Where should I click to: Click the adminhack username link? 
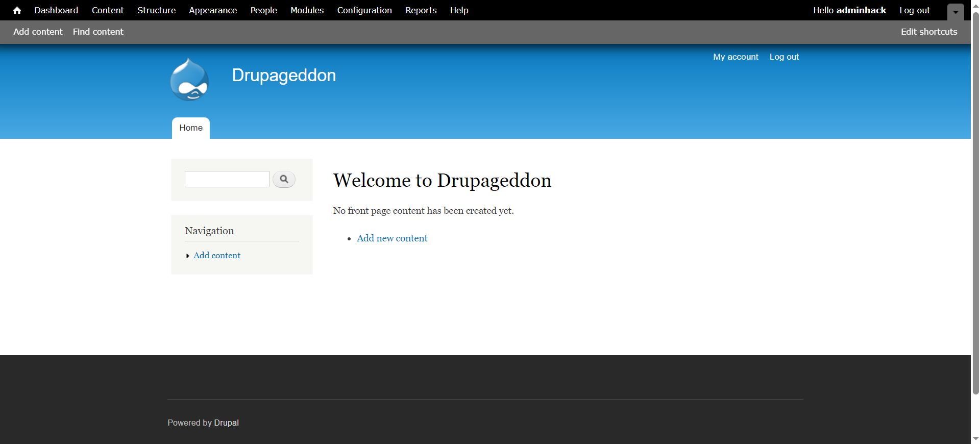coord(861,10)
